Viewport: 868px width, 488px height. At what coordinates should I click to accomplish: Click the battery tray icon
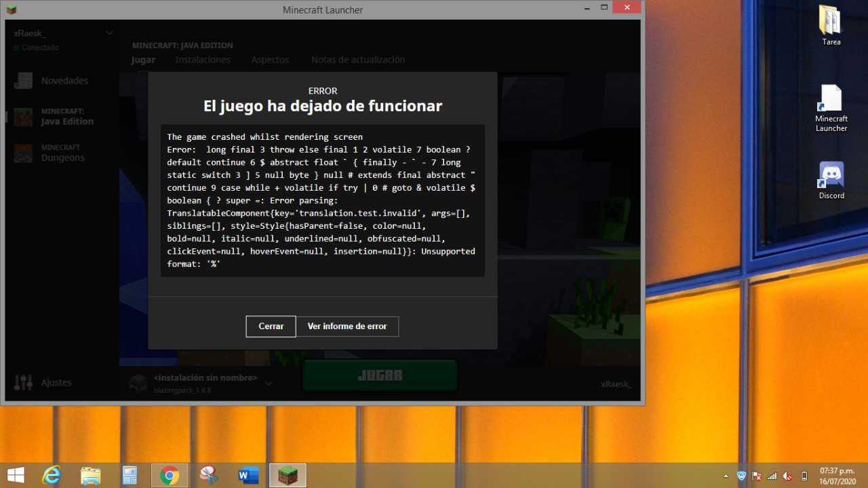pyautogui.click(x=804, y=476)
